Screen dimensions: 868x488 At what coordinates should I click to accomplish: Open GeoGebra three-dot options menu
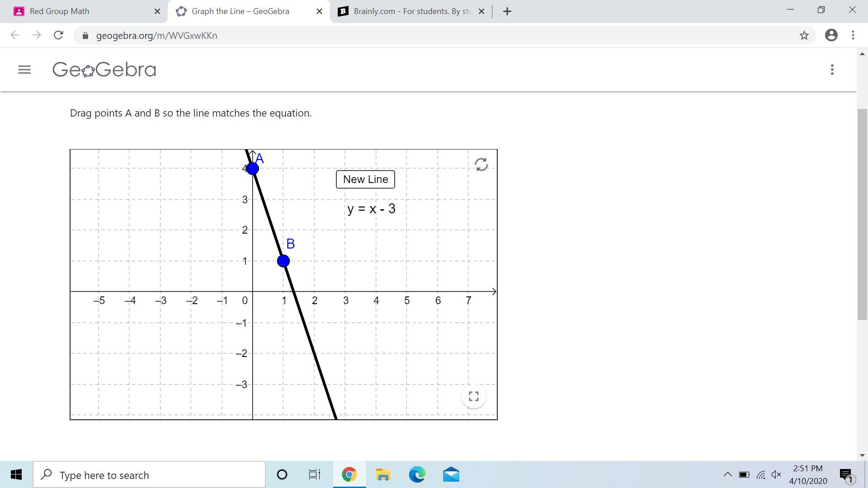coord(832,70)
